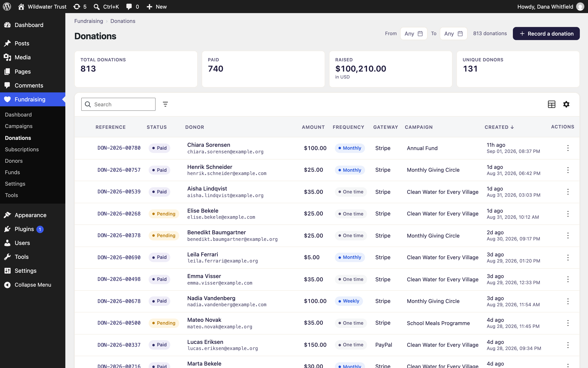Sort by Amount column header
Viewport: 588px width, 368px height.
click(x=313, y=127)
